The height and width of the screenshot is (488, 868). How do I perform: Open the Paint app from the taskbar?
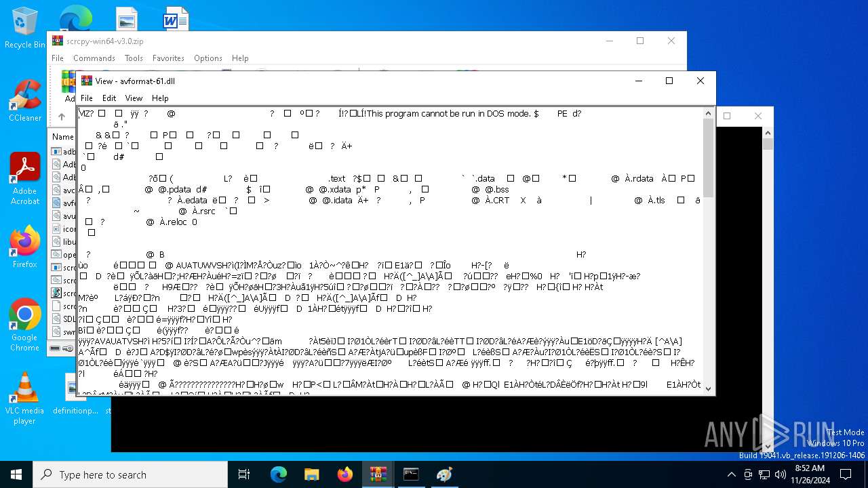point(444,474)
